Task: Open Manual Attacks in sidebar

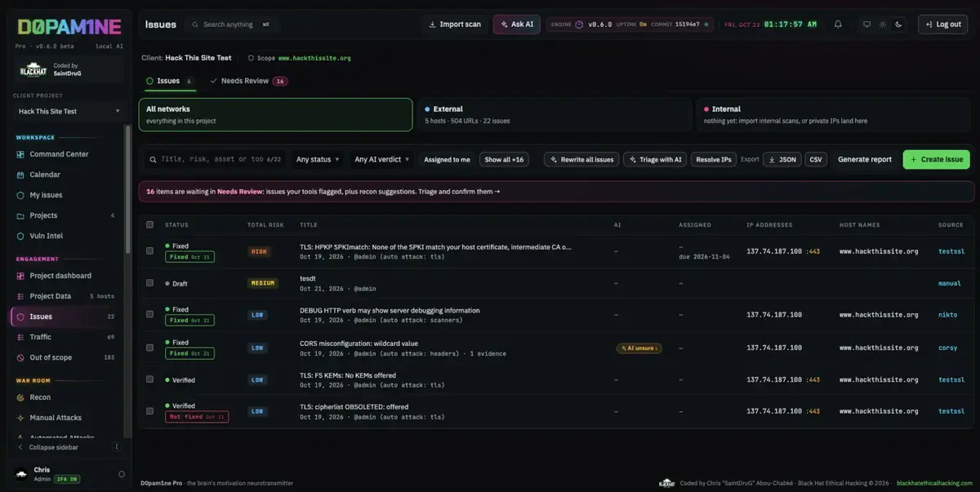Action: (65, 418)
